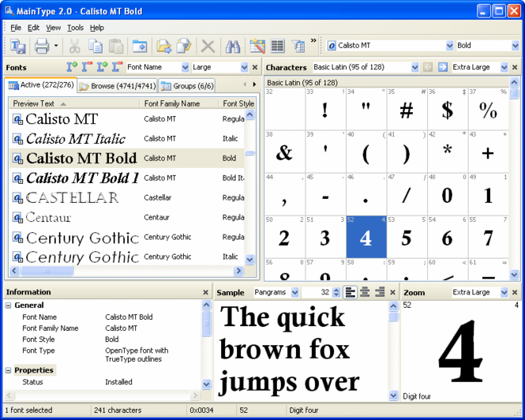Select Calisto MT Italic font row
Image resolution: width=525 pixels, height=420 pixels.
[x=127, y=139]
